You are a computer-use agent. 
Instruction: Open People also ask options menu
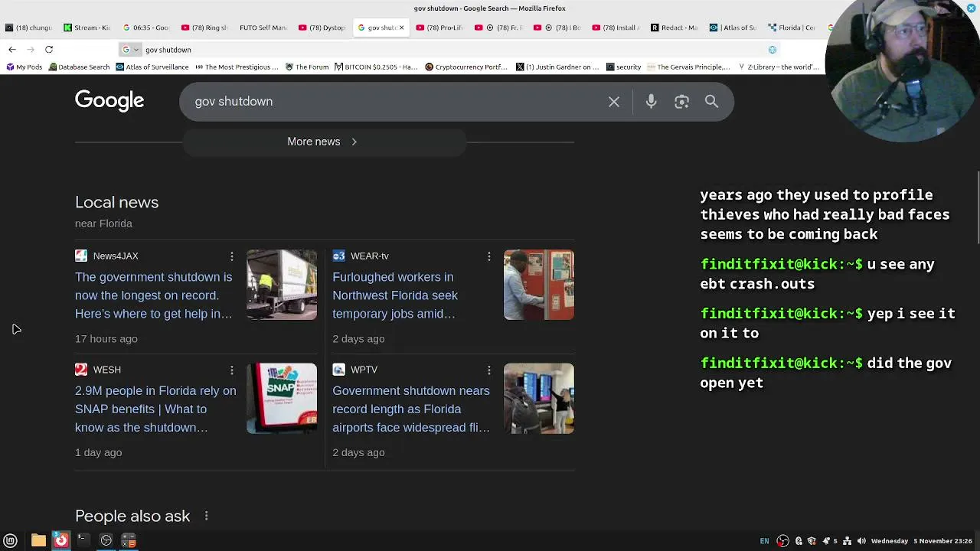206,517
